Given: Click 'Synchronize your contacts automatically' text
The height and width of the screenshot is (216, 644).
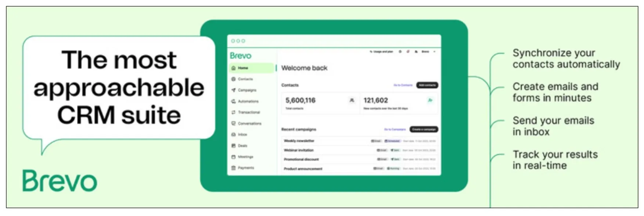Looking at the screenshot, I should click(566, 59).
